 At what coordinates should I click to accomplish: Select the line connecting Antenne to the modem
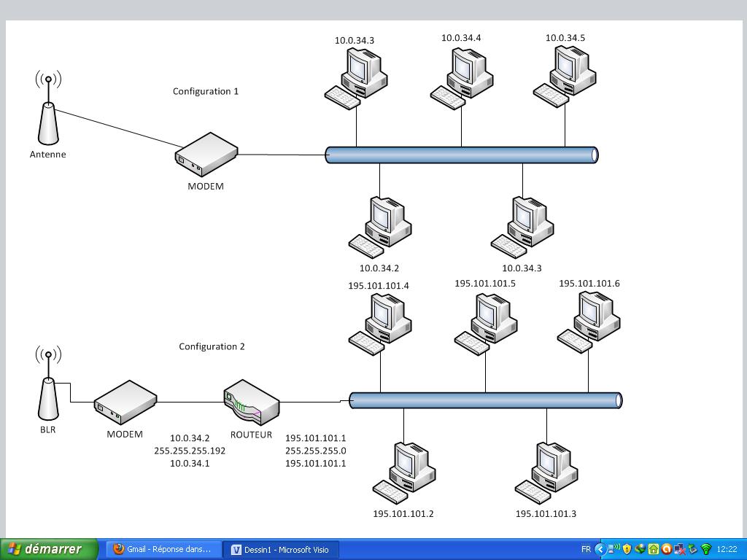click(119, 128)
